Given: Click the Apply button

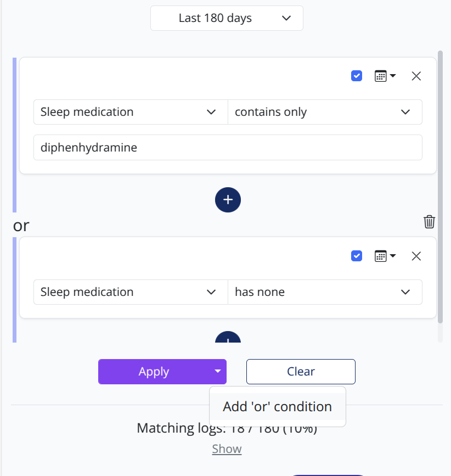Looking at the screenshot, I should (x=154, y=372).
